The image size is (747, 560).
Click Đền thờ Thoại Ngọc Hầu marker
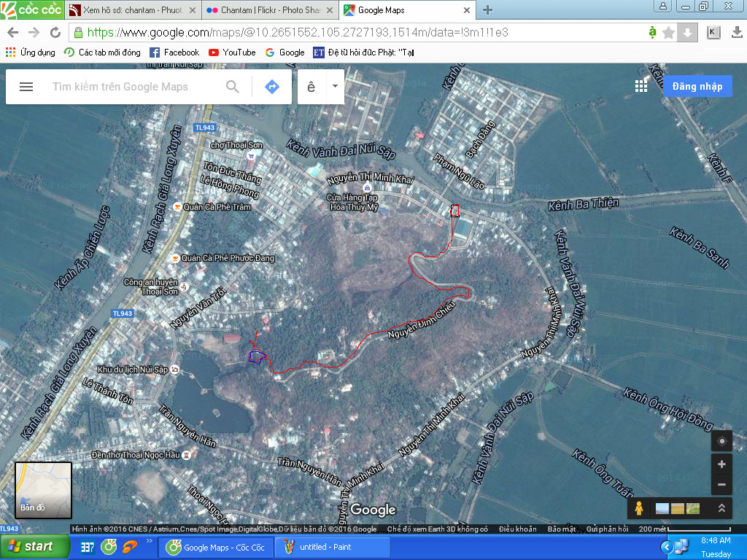[x=186, y=455]
